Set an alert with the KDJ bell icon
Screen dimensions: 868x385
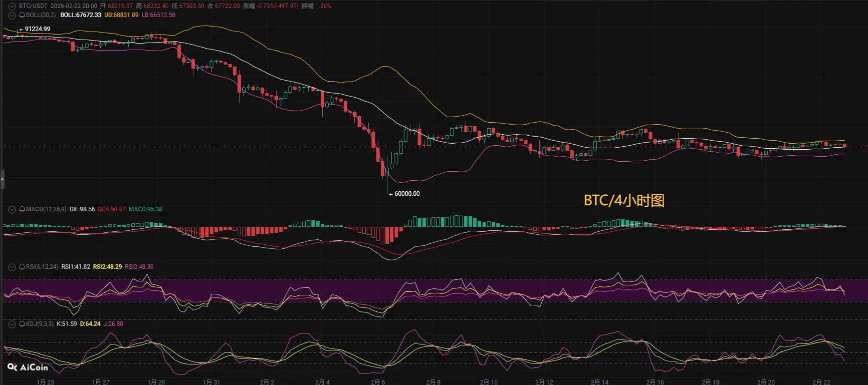[x=22, y=324]
